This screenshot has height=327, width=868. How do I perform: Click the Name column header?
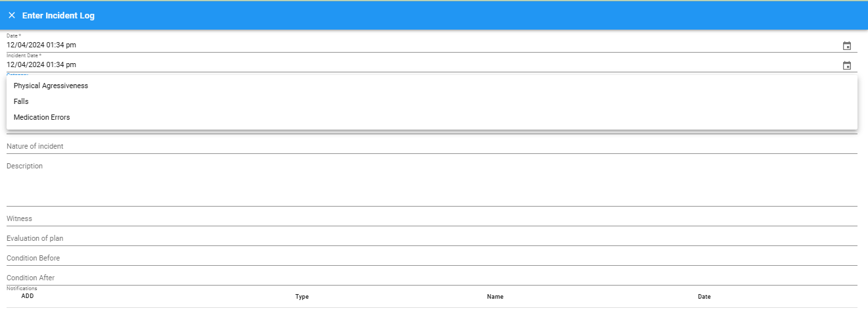click(x=495, y=297)
